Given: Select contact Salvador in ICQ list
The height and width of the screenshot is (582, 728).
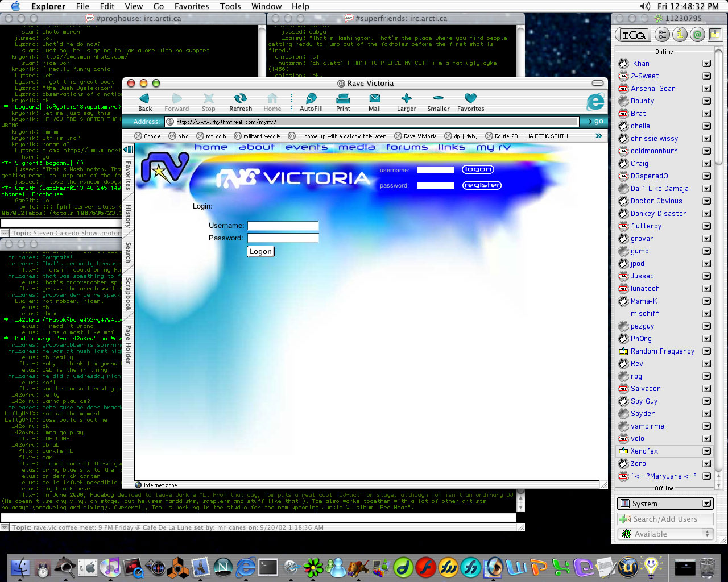Looking at the screenshot, I should click(x=646, y=389).
